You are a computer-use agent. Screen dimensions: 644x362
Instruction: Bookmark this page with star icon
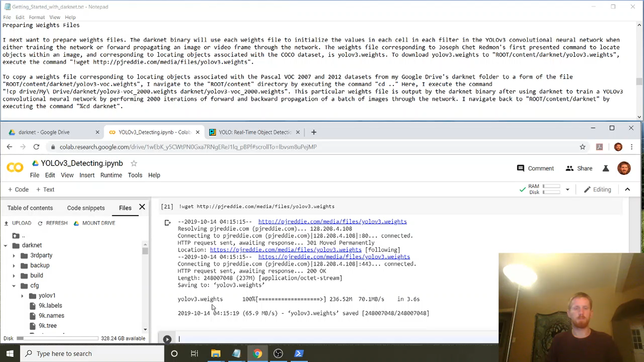[x=582, y=147]
